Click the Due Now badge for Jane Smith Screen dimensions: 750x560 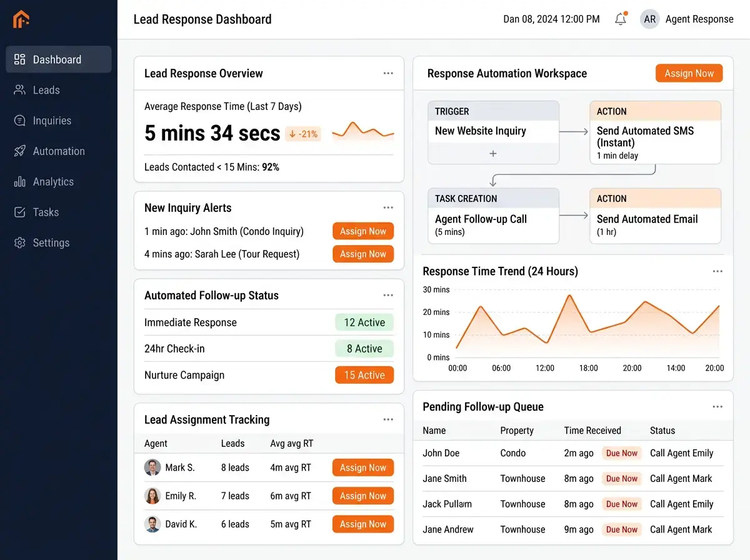(x=621, y=479)
